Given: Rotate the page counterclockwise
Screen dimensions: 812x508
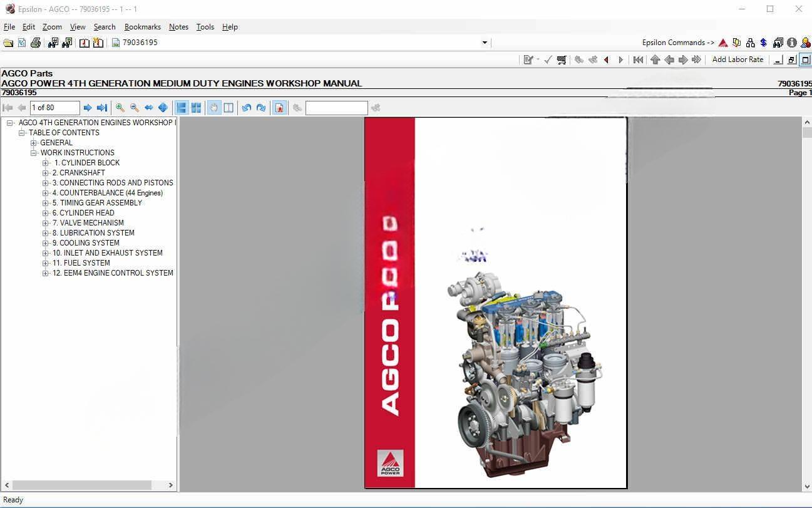Looking at the screenshot, I should coord(247,108).
